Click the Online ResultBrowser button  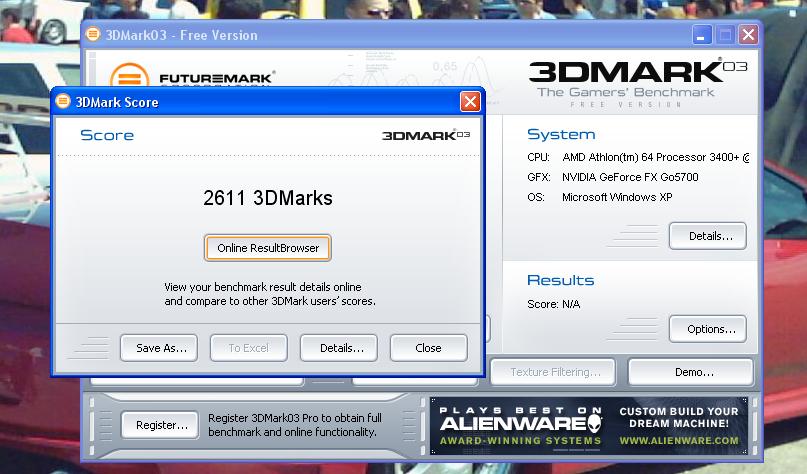click(x=268, y=248)
